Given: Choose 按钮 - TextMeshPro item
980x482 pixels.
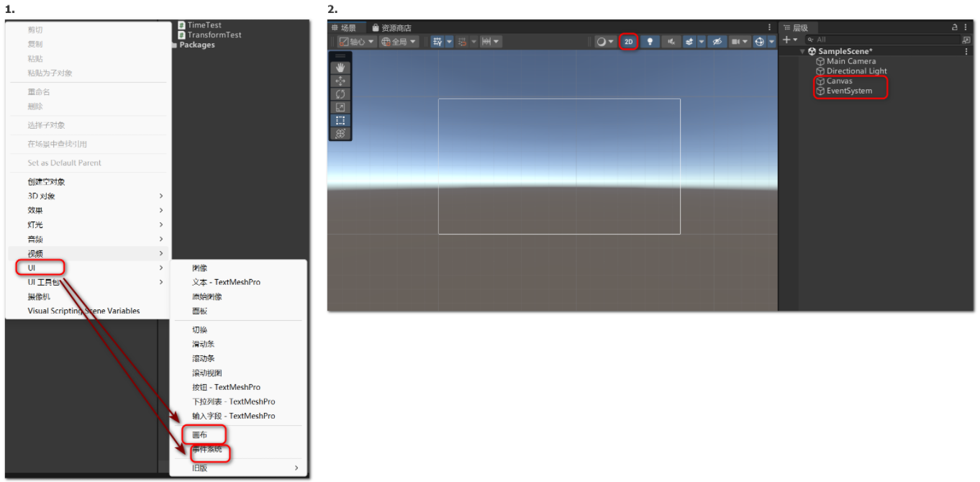Looking at the screenshot, I should coord(238,387).
